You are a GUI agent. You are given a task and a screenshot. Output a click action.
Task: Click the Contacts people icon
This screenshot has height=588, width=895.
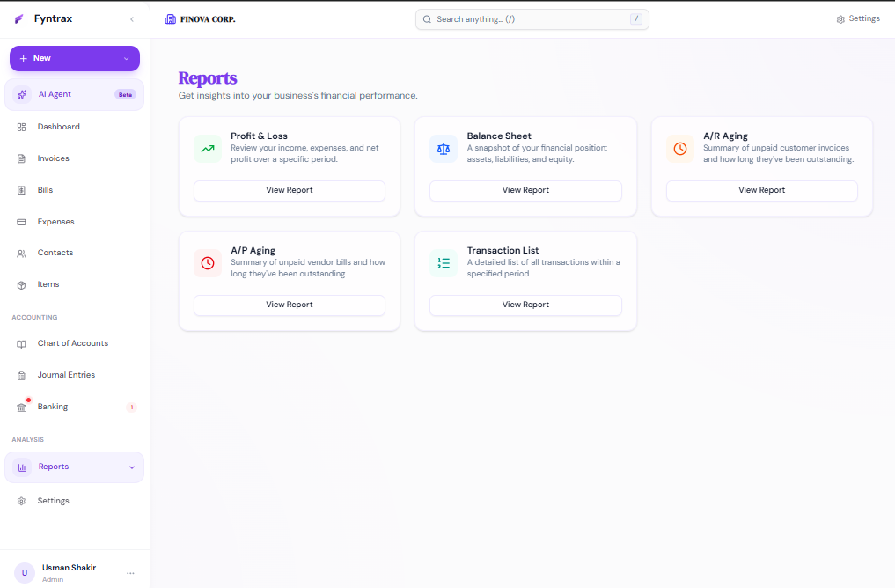click(x=21, y=253)
